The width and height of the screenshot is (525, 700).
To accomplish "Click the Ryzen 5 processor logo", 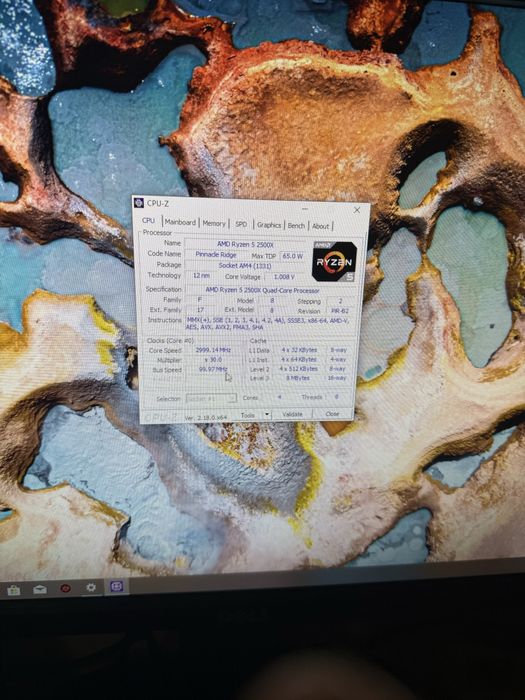I will click(334, 262).
